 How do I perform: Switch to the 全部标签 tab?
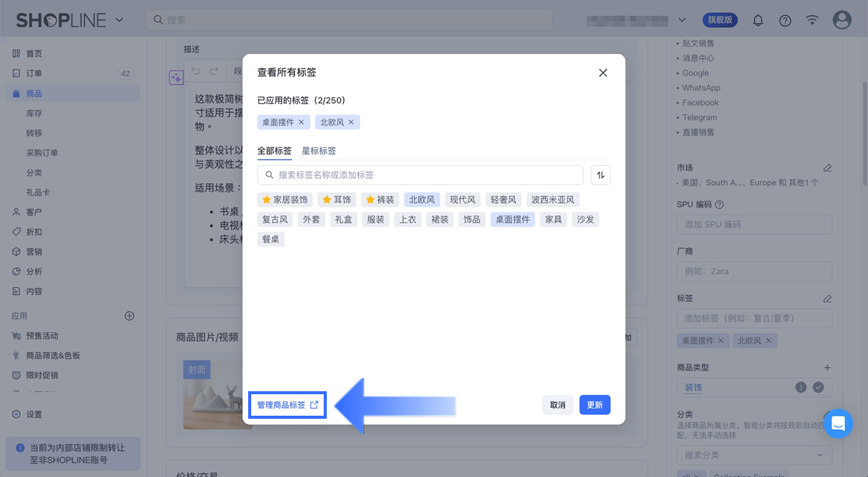tap(274, 151)
